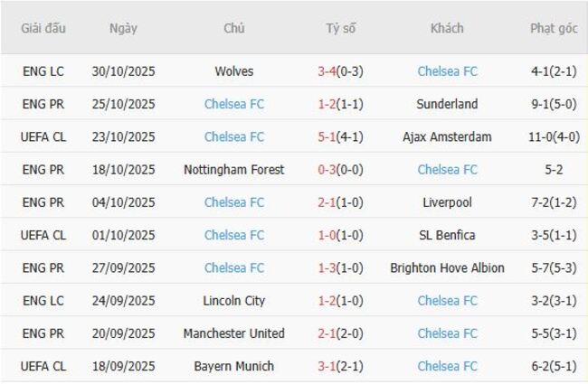Viewport: 588px width, 384px height.
Task: Select the 30/10/2025 date cell
Action: pyautogui.click(x=123, y=71)
